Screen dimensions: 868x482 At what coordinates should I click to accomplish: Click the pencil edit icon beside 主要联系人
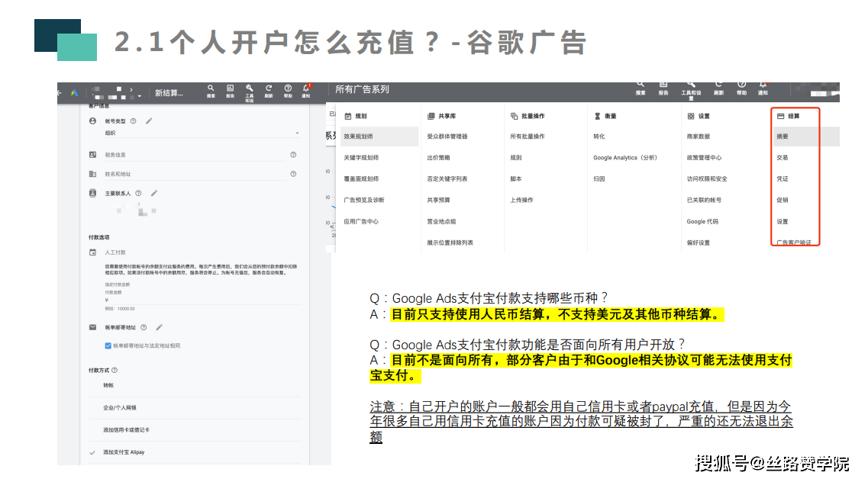click(x=154, y=193)
